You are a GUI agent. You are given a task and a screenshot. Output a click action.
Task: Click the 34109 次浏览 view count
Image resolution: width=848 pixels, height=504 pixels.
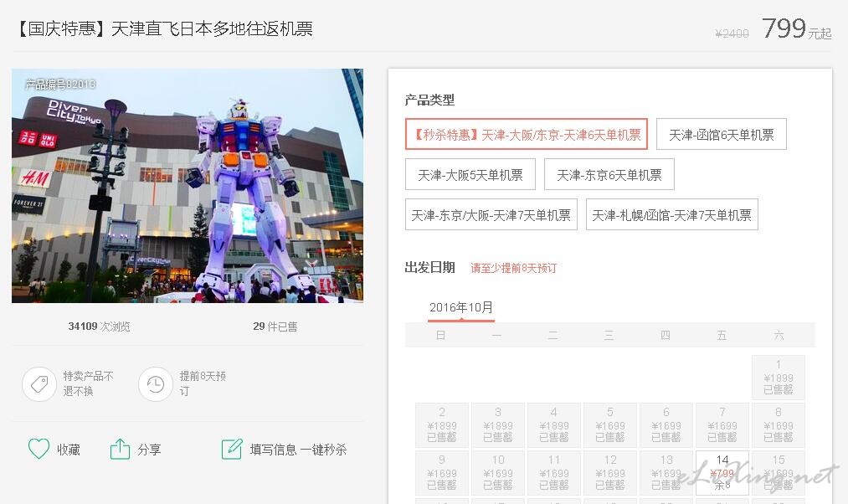click(x=99, y=326)
